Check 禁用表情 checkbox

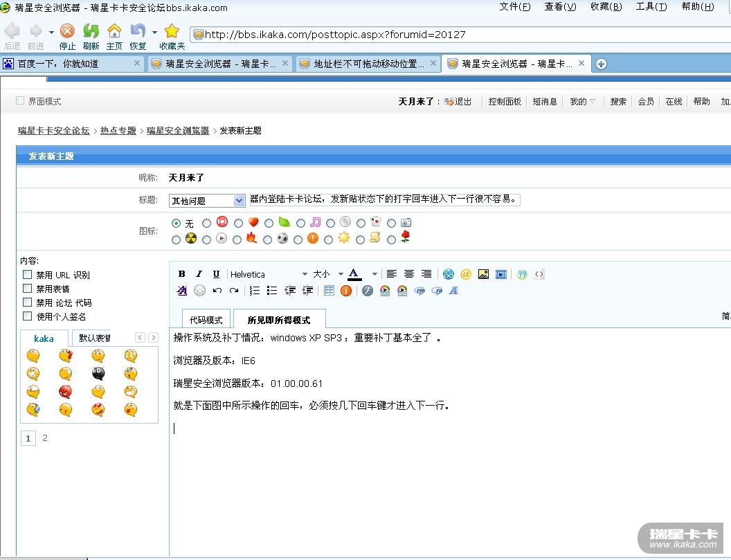(28, 289)
